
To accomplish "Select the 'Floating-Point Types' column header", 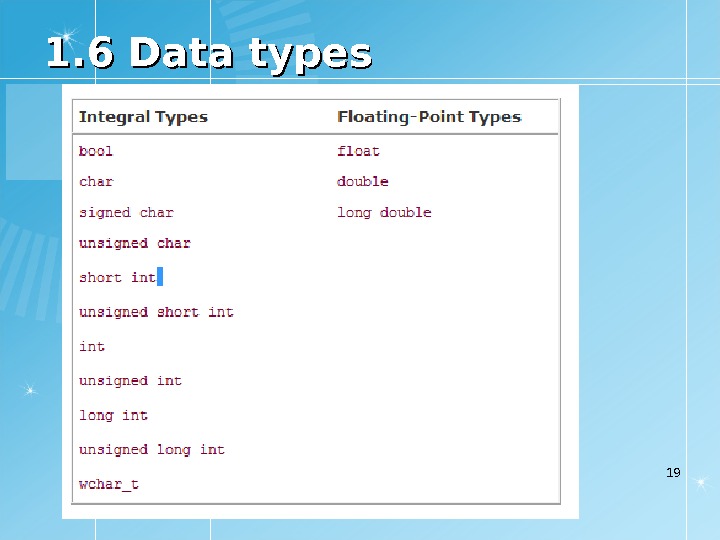I will click(429, 117).
